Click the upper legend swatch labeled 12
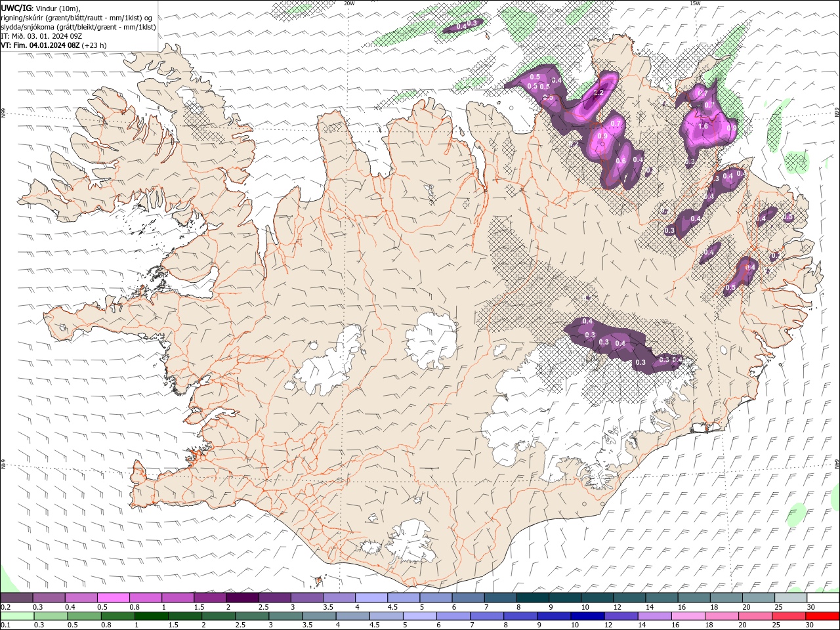This screenshot has height=630, width=840. coord(629,598)
